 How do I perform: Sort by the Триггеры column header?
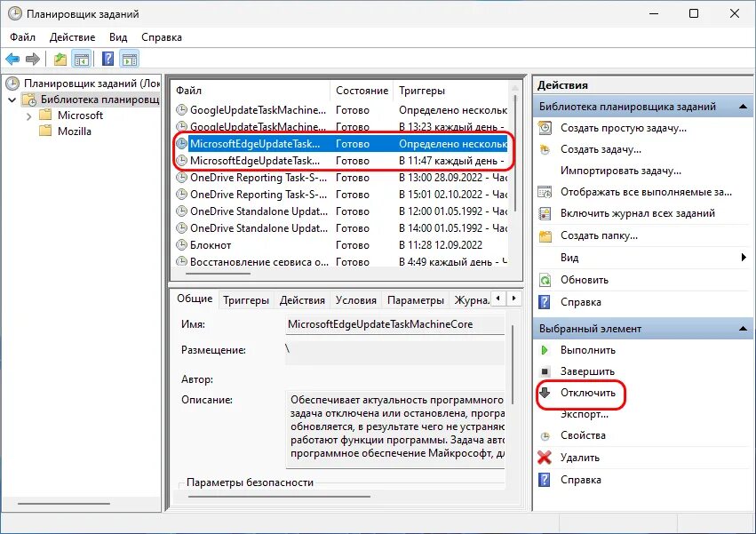[450, 91]
